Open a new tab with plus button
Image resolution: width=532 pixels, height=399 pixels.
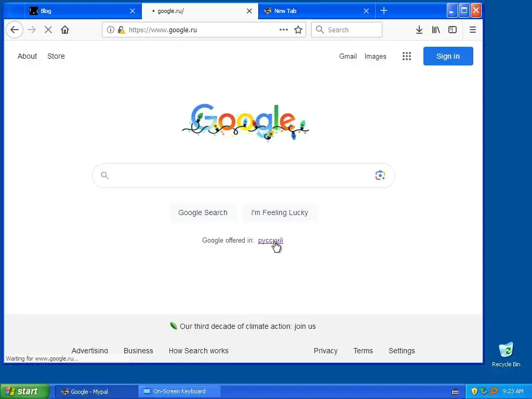384,11
